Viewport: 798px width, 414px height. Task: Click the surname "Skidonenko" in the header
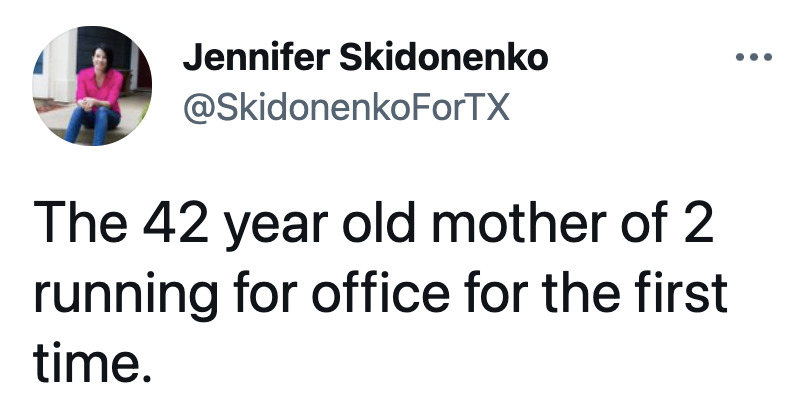pos(444,58)
